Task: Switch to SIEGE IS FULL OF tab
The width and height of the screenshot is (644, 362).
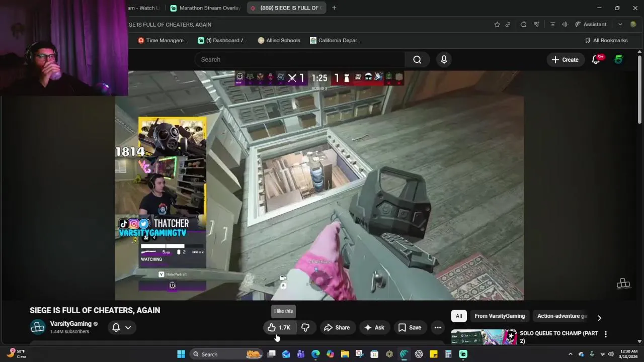Action: point(286,8)
